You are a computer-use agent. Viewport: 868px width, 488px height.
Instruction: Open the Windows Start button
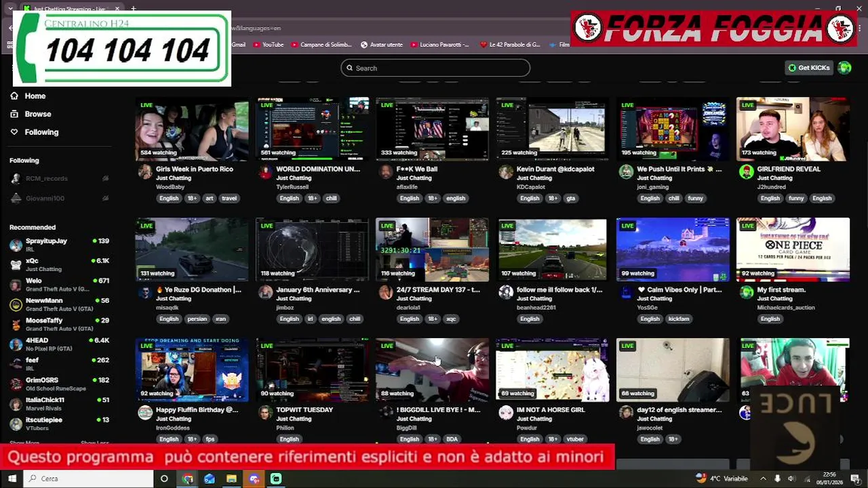[12, 479]
